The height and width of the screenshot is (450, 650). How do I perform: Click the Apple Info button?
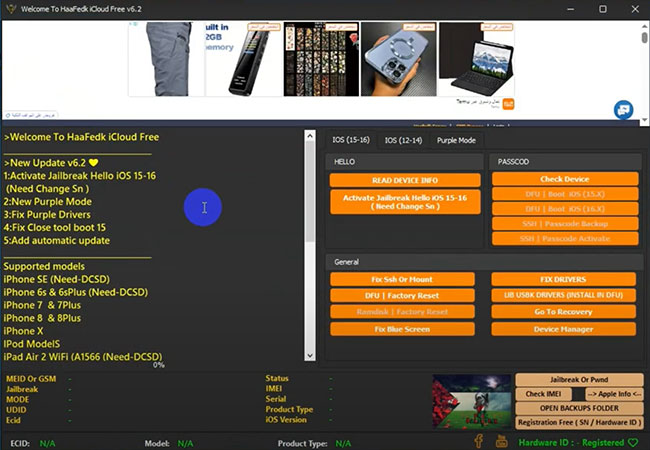[x=614, y=394]
